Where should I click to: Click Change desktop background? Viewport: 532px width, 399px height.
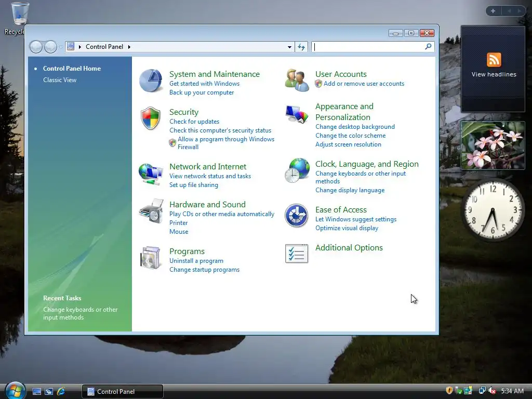coord(355,127)
